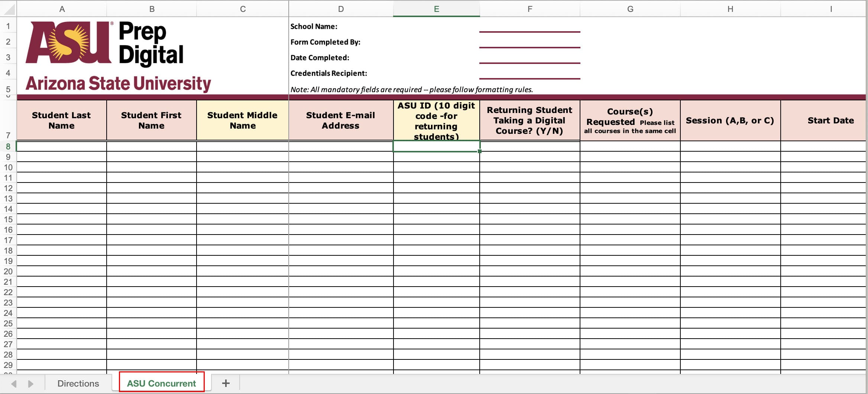Select the E-mail Address cell in row 10
The height and width of the screenshot is (394, 868).
(341, 167)
